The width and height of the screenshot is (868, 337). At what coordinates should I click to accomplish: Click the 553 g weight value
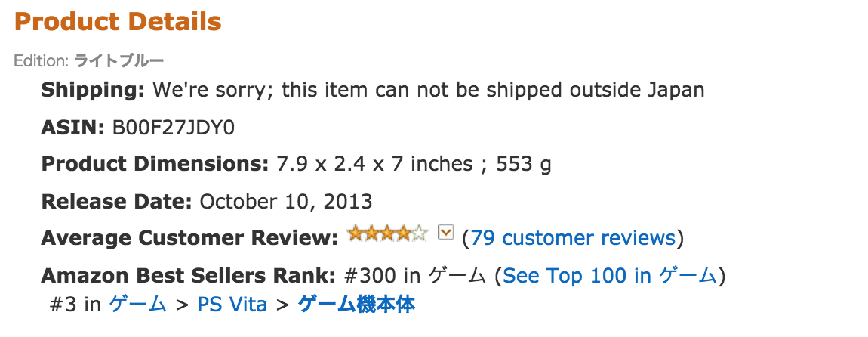tap(524, 165)
